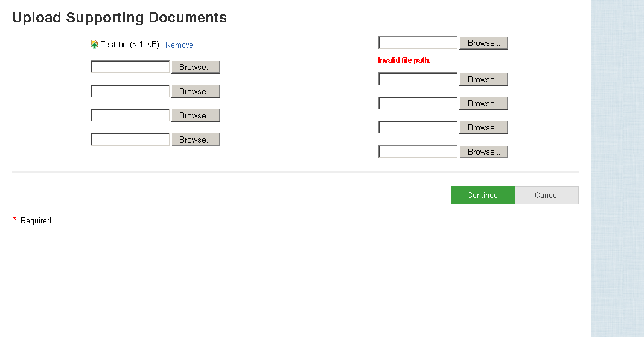This screenshot has height=337, width=644.
Task: Click the second Browse button in left column
Action: pyautogui.click(x=196, y=91)
